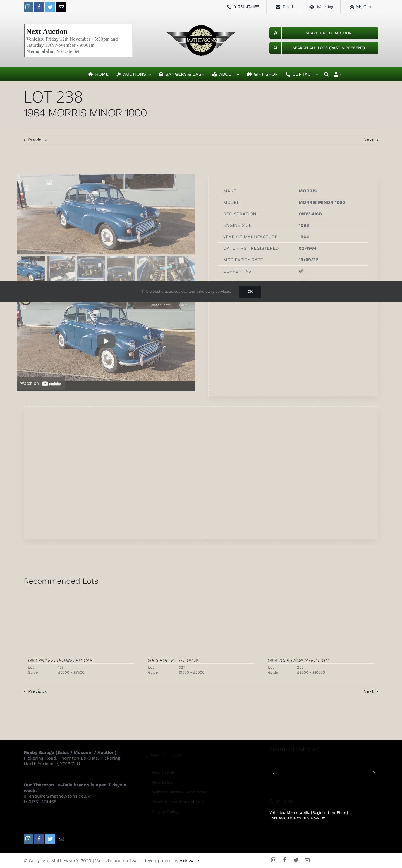The height and width of the screenshot is (868, 402).
Task: Click Share on video
Action: click(183, 305)
